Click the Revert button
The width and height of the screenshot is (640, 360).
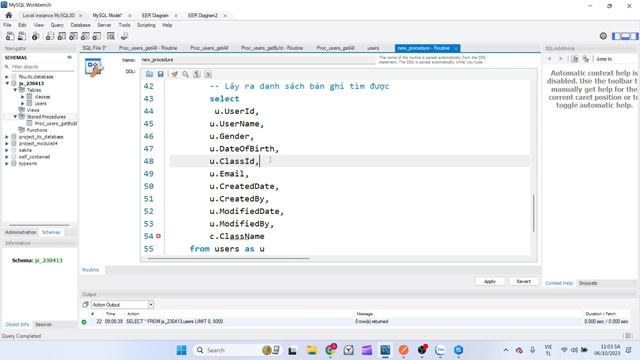tap(524, 282)
